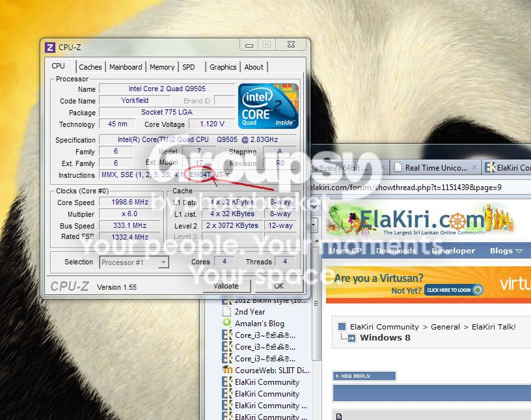This screenshot has width=531, height=420.
Task: Click the CPU-Z title bar icon
Action: (49, 48)
